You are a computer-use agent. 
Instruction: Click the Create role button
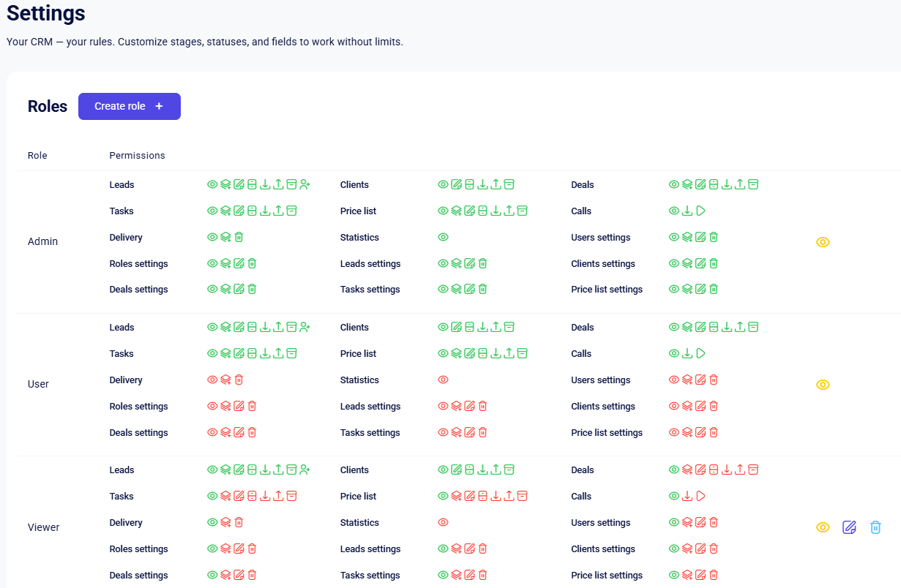[x=130, y=106]
